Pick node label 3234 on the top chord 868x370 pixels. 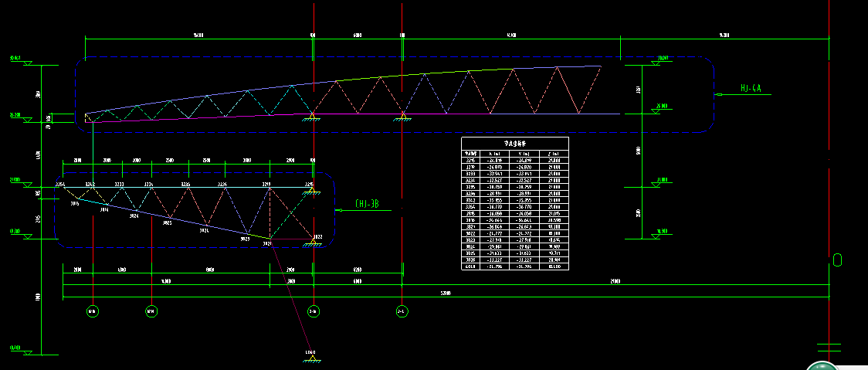point(149,184)
